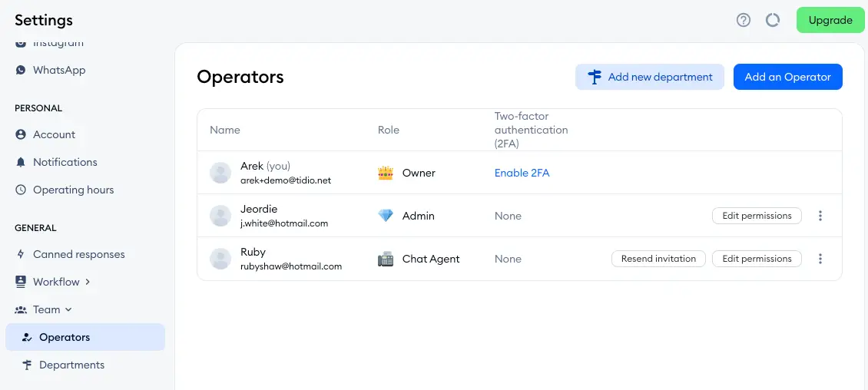Click the Workflow book icon
868x390 pixels.
pyautogui.click(x=21, y=282)
